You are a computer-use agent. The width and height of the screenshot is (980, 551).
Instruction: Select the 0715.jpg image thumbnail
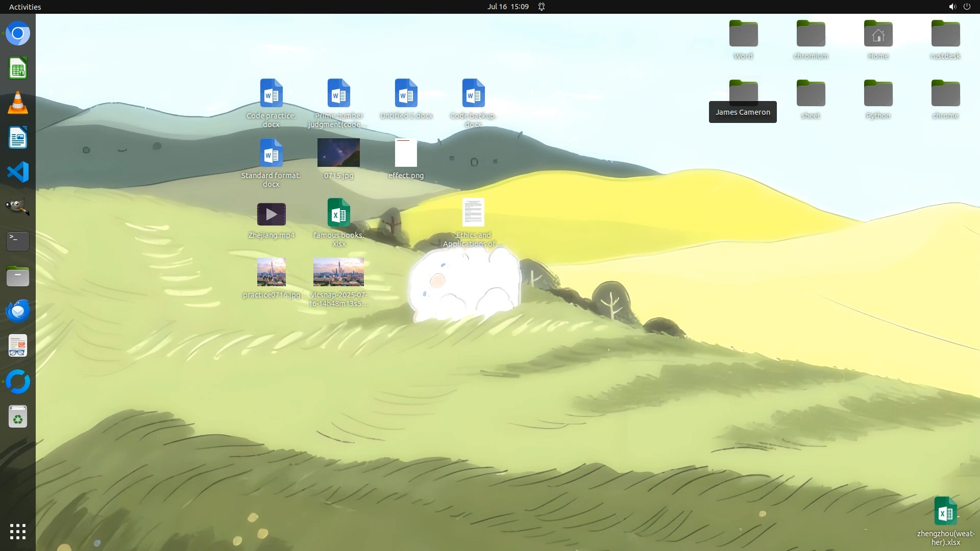point(338,153)
